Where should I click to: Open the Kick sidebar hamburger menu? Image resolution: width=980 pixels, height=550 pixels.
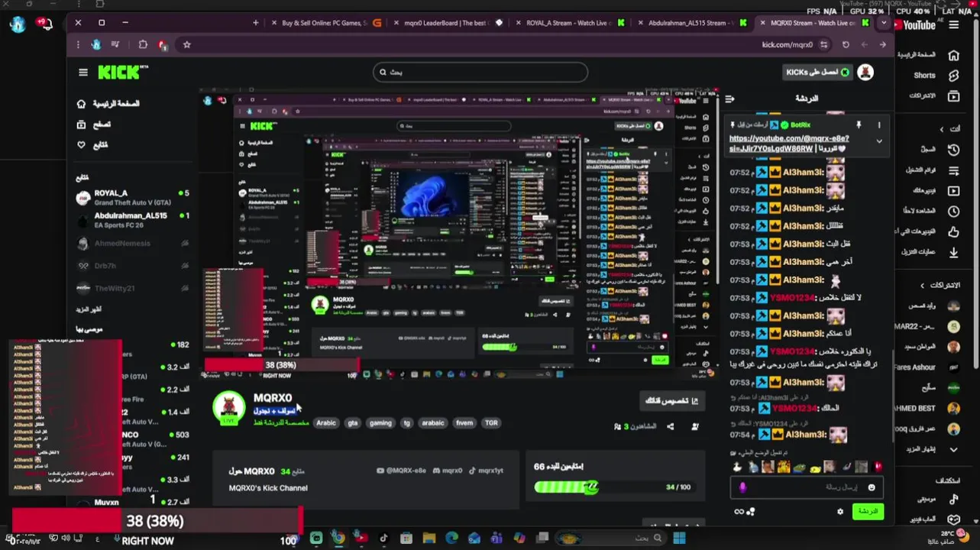[83, 73]
